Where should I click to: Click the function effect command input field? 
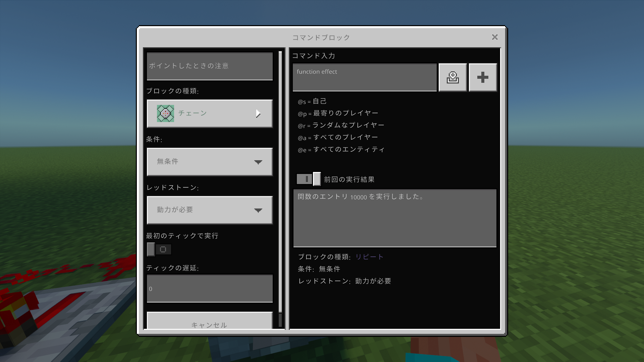(365, 77)
